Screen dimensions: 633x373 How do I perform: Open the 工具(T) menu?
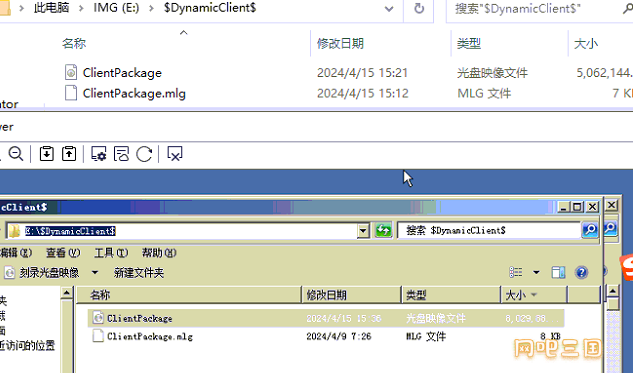[x=111, y=253]
